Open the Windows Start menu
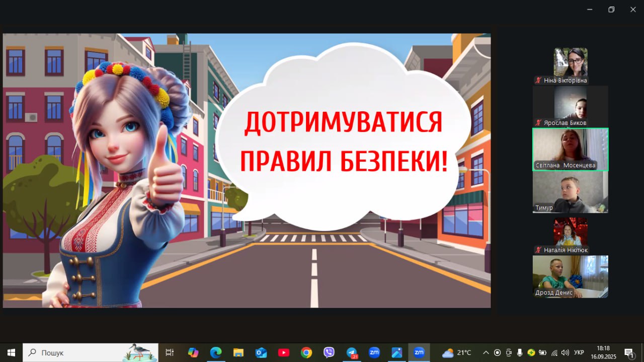 pyautogui.click(x=11, y=352)
